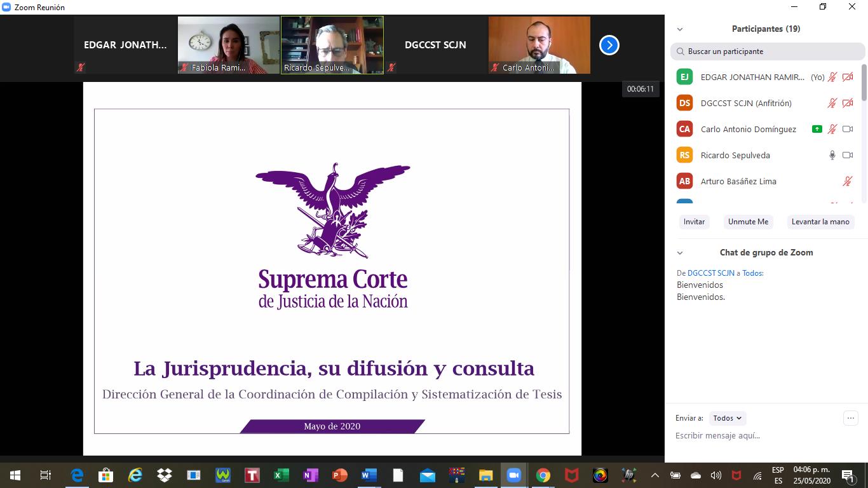Click the participant list scrollbar

[864, 83]
